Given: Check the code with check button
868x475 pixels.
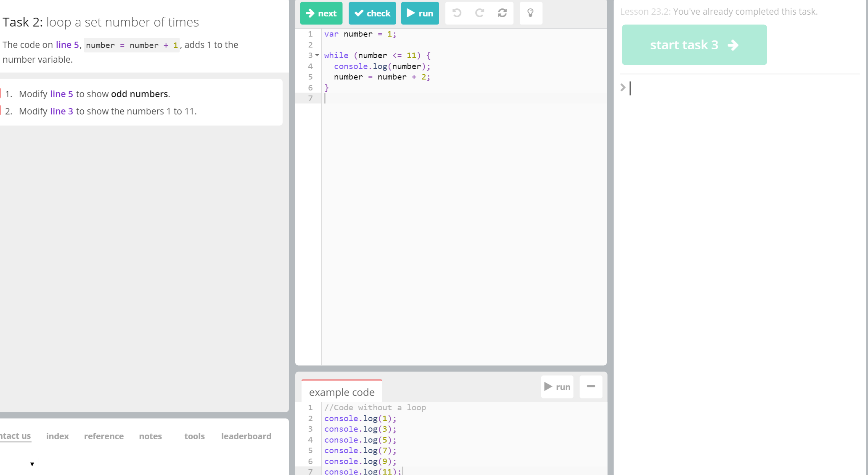Looking at the screenshot, I should coord(372,13).
